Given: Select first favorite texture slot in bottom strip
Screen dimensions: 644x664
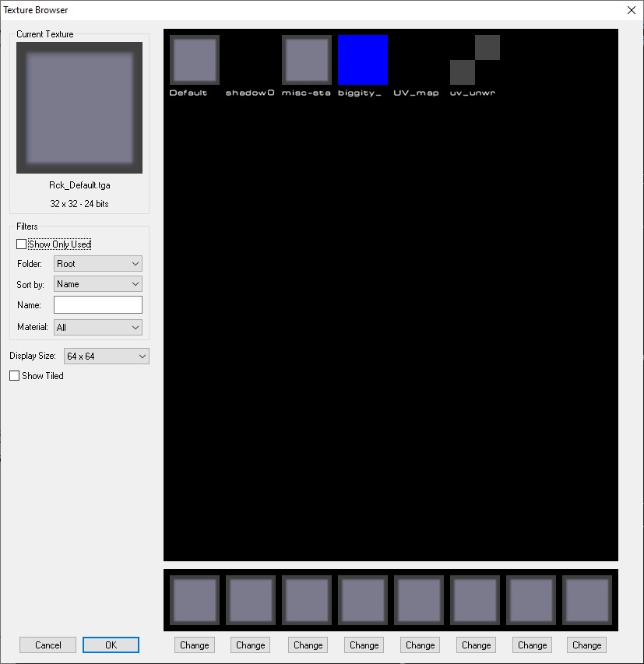Looking at the screenshot, I should pyautogui.click(x=194, y=600).
